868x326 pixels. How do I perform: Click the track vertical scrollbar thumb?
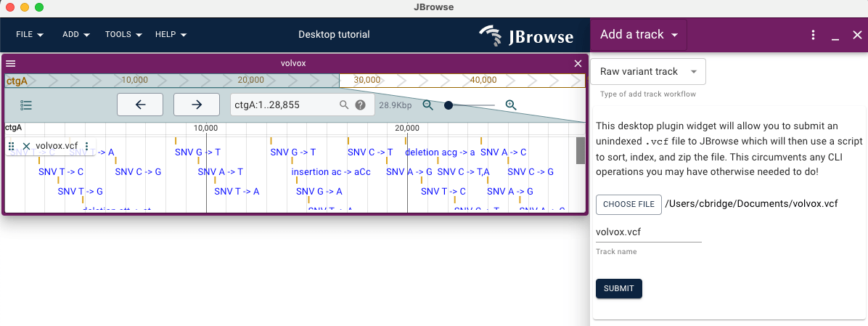tap(580, 150)
